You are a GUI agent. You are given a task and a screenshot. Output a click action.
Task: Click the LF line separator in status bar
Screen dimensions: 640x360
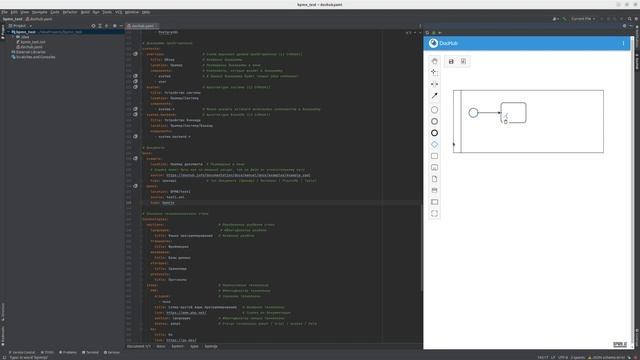point(553,357)
